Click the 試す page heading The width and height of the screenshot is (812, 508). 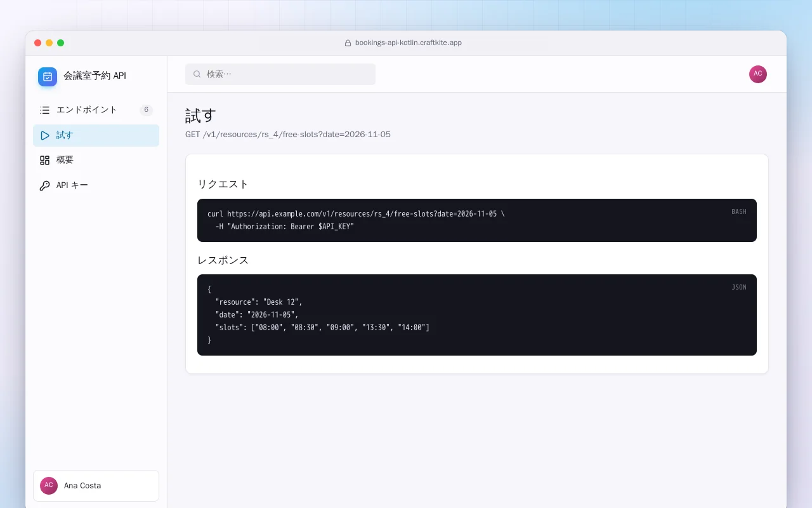coord(200,116)
